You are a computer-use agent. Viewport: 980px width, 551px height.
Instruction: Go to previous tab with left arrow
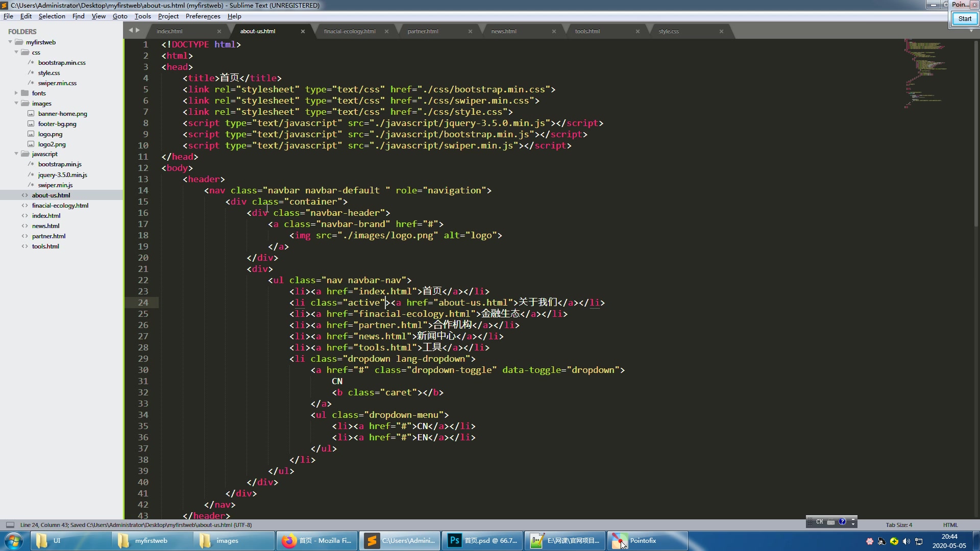pos(131,31)
